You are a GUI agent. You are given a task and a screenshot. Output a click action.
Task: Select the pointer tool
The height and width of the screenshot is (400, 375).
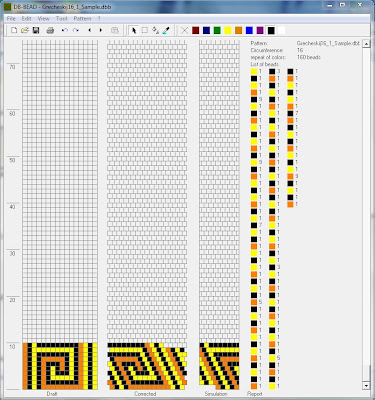point(134,30)
